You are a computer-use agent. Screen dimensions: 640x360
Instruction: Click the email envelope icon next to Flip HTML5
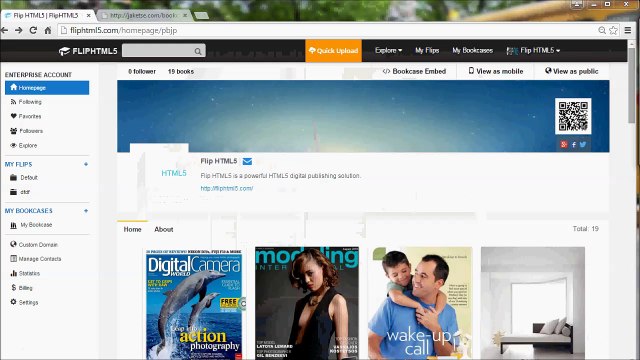click(x=247, y=161)
